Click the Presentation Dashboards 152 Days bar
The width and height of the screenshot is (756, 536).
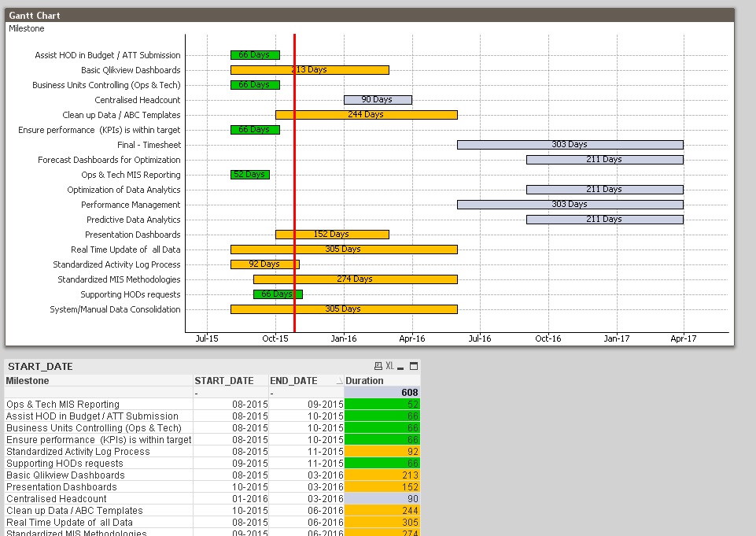(332, 235)
